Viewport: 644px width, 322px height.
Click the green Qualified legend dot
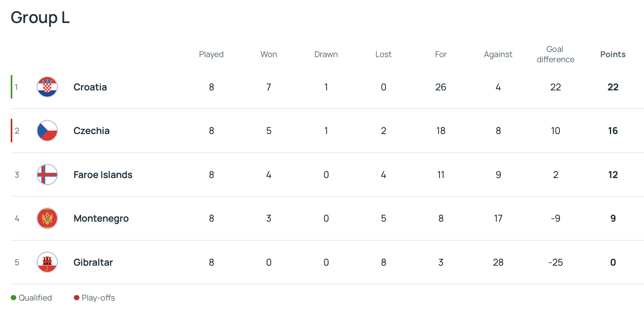click(x=13, y=298)
